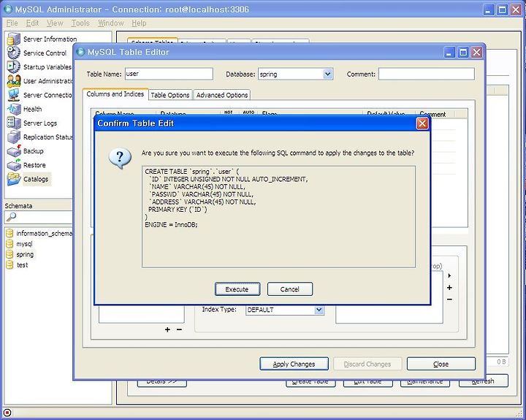Click Refresh button in main window
The image size is (526, 420).
tap(483, 383)
